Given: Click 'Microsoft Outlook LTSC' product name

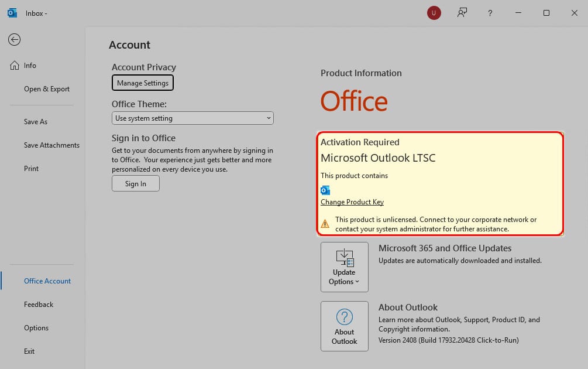Looking at the screenshot, I should (x=378, y=158).
